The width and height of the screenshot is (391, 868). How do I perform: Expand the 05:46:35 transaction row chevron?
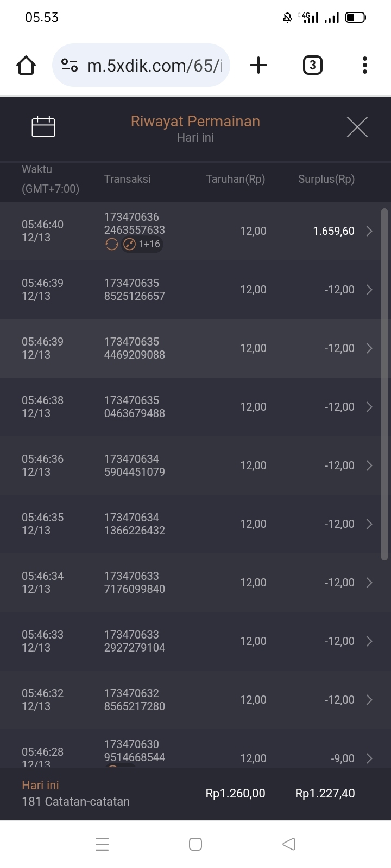coord(369,524)
